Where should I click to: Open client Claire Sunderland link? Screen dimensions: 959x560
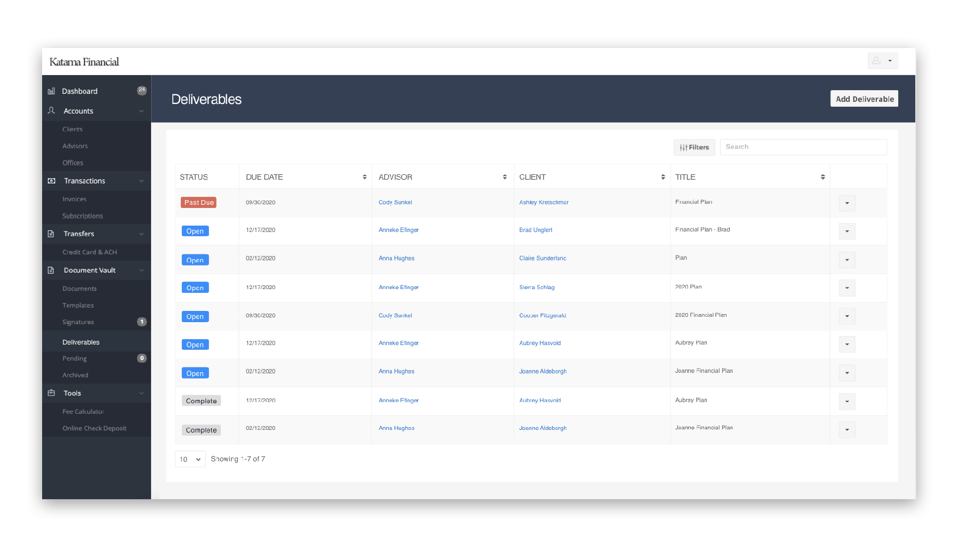(543, 259)
